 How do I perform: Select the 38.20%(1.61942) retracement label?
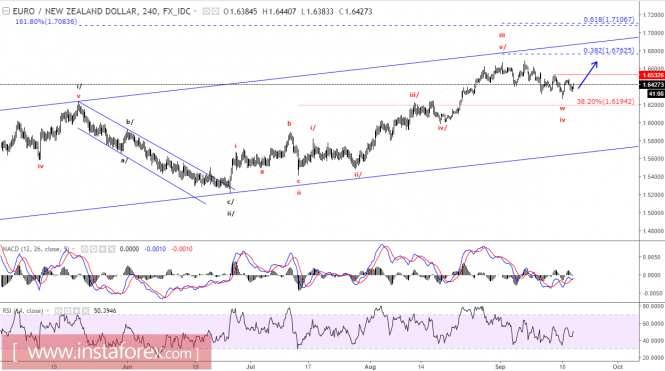(606, 101)
